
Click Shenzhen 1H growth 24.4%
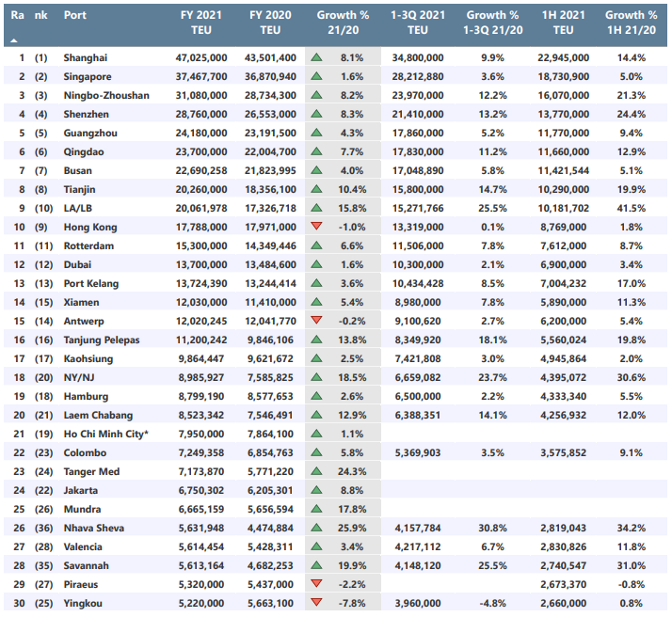tap(632, 115)
